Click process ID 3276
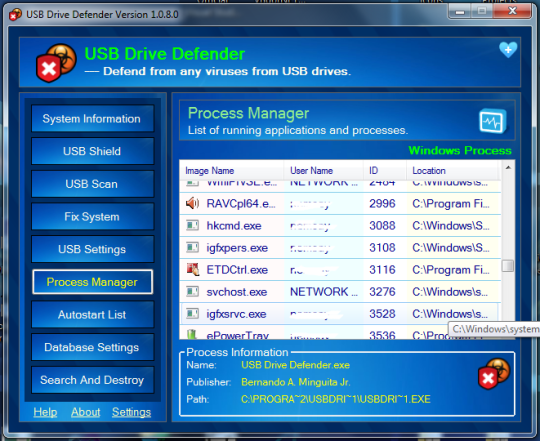Viewport: 540px width, 441px height. pyautogui.click(x=382, y=292)
